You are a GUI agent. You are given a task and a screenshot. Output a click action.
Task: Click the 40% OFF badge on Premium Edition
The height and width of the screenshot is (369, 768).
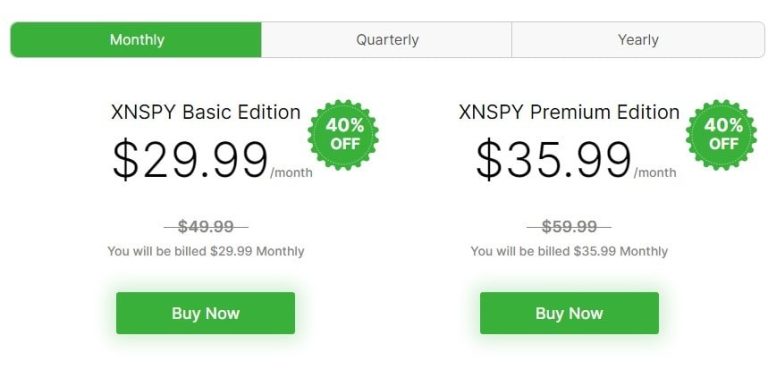(x=722, y=135)
